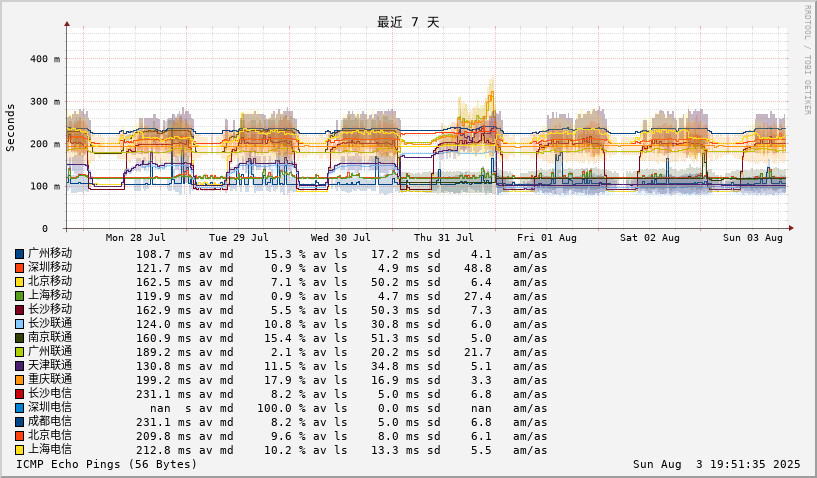Select the 重庆联通 legend label
Viewport: 817px width, 478px height.
(x=50, y=380)
